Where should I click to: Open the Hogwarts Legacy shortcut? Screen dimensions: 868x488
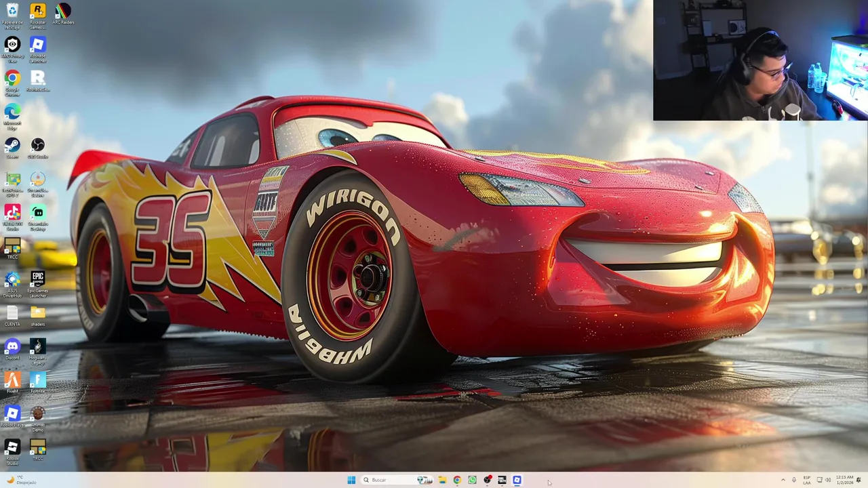(x=38, y=352)
